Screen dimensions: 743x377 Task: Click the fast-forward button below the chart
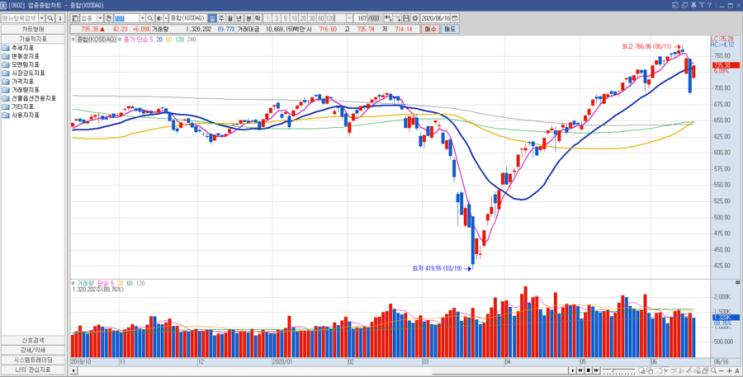click(596, 370)
